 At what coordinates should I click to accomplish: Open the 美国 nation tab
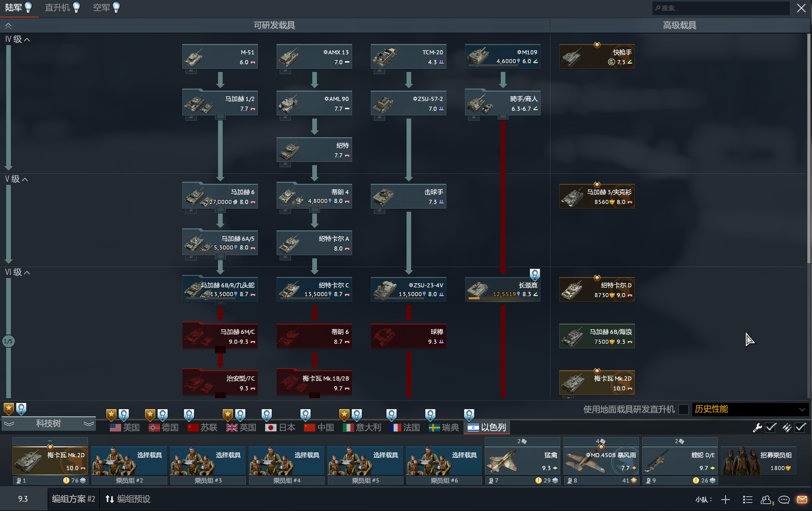point(125,428)
